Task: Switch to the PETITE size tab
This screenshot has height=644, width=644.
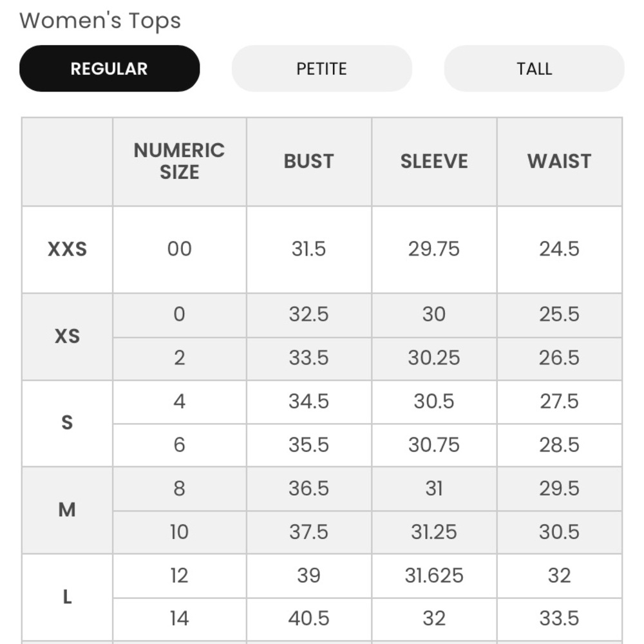Action: pos(321,69)
